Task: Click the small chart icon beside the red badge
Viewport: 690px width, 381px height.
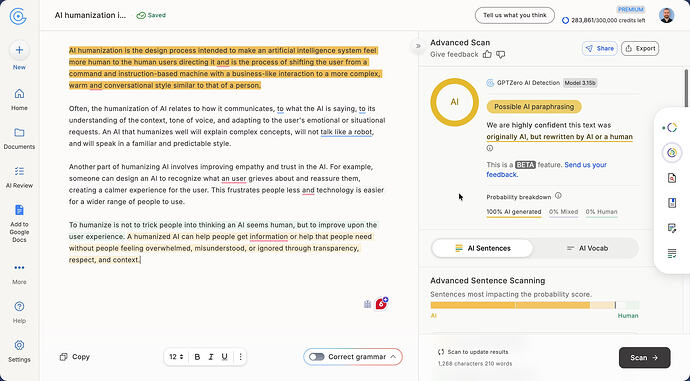Action: coord(367,304)
